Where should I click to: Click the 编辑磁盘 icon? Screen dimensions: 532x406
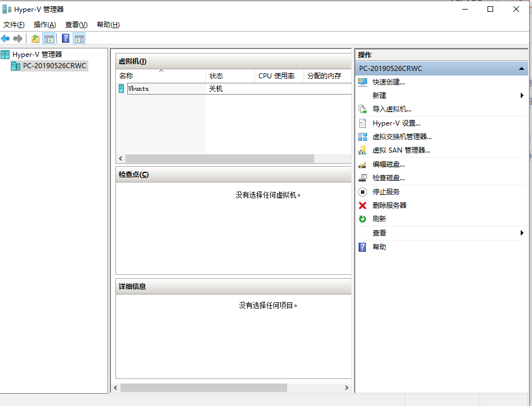[x=363, y=164]
